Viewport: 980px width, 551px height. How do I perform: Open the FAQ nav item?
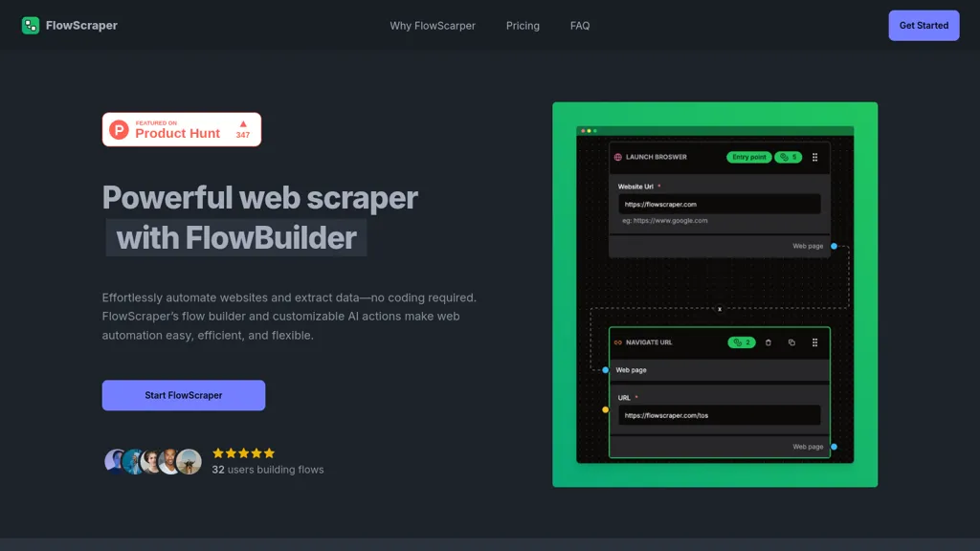[579, 26]
